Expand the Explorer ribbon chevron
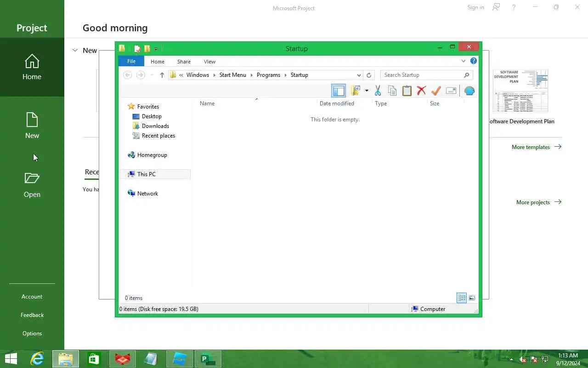 point(463,61)
